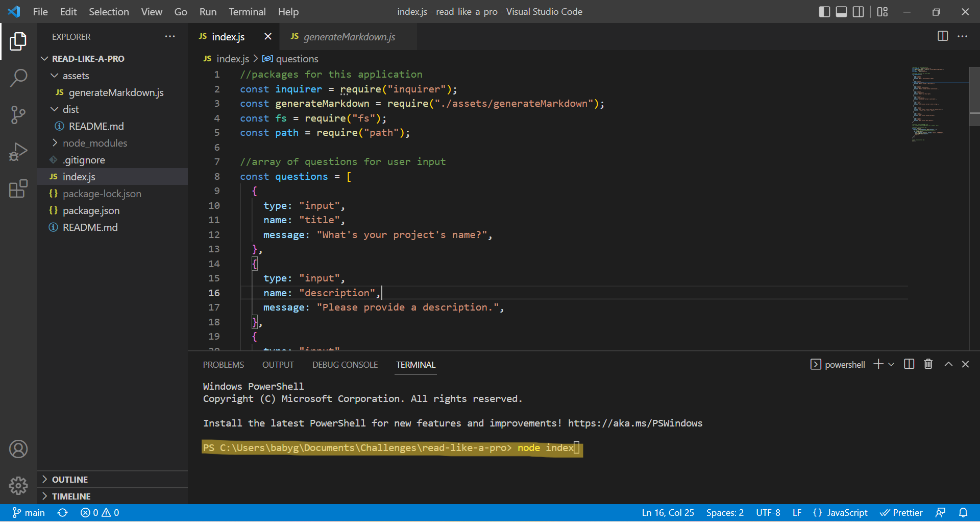
Task: Toggle primary side bar visibility
Action: 824,12
